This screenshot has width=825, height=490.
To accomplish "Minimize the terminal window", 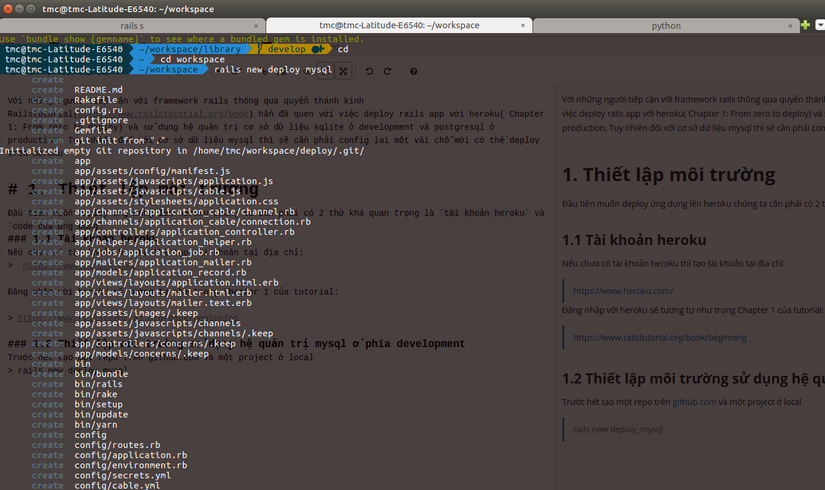I will pyautogui.click(x=19, y=8).
